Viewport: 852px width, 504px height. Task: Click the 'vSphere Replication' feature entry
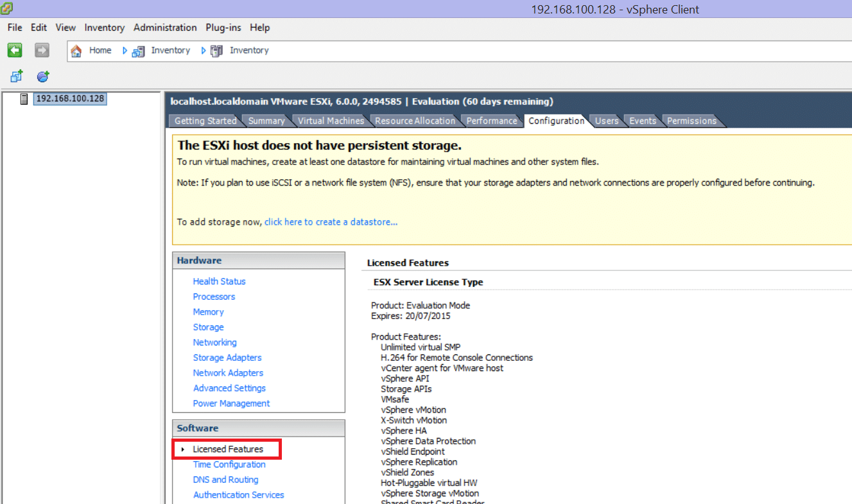(x=419, y=462)
